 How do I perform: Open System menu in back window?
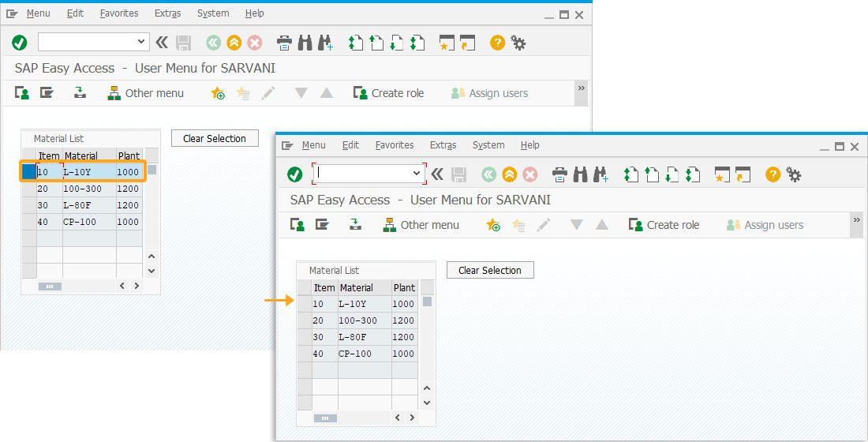click(x=213, y=13)
